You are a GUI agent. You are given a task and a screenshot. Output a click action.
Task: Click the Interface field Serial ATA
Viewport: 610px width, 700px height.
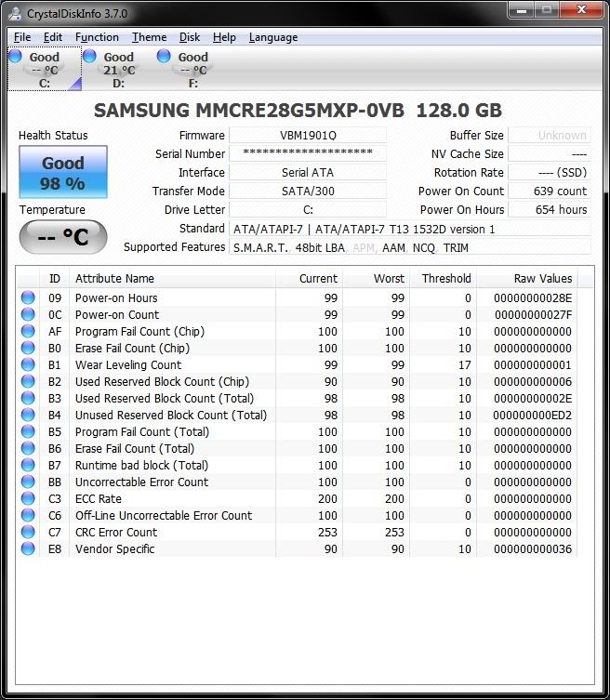[x=308, y=173]
